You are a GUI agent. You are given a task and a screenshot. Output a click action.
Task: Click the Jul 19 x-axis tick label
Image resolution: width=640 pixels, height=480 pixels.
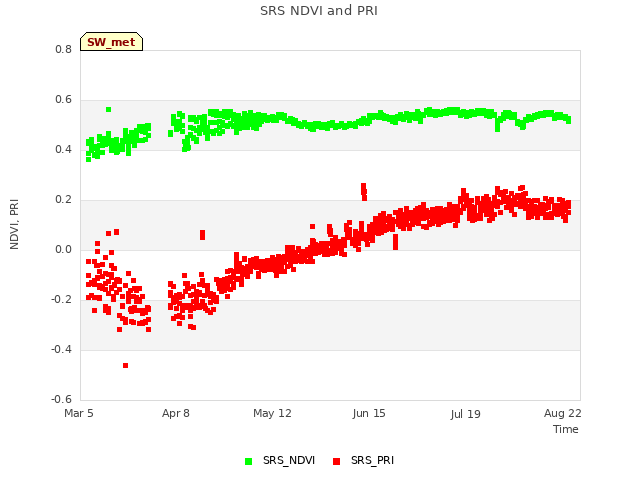pyautogui.click(x=466, y=414)
